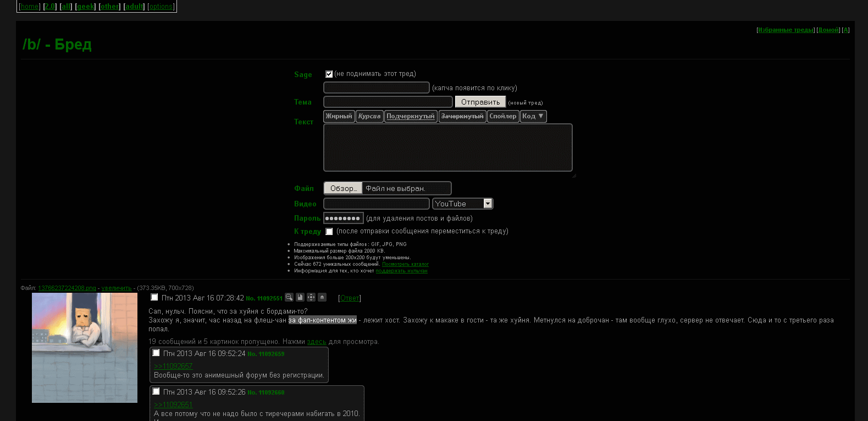The image size is (868, 421).
Task: Click the 'Обзор...' file browse button
Action: click(x=343, y=188)
